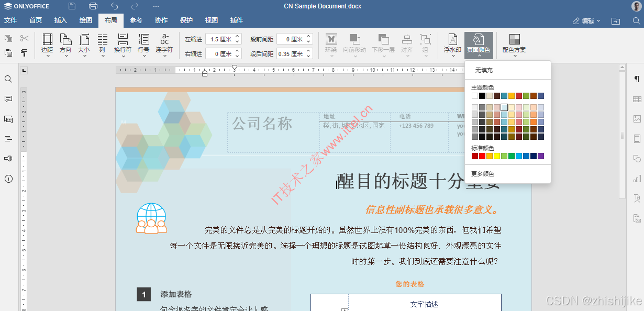Click the vertical scrollbar of the document
This screenshot has height=311, width=644.
pos(623,135)
